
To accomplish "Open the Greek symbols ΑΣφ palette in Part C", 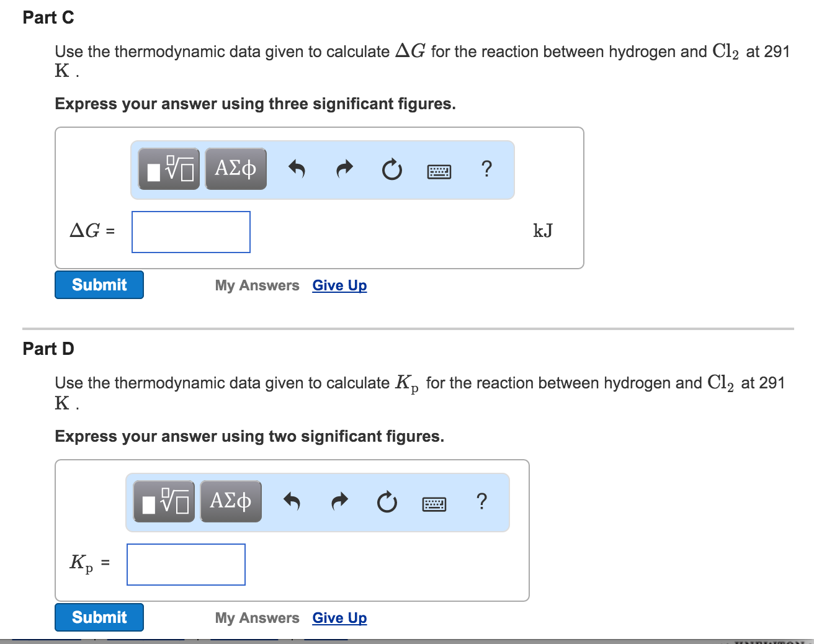I will point(235,168).
